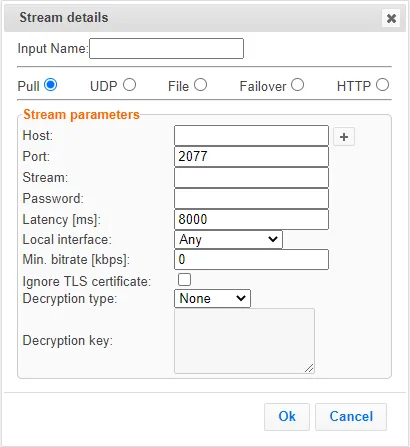Select the Pull radio button
Image resolution: width=410 pixels, height=447 pixels.
click(51, 85)
